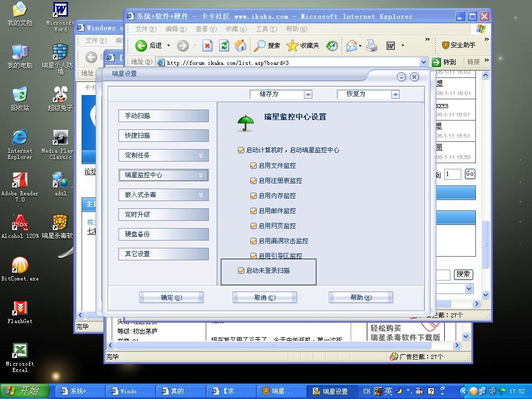Screen dimensions: 532x399
Task: Click 取消(C) button
Action: pos(264,298)
